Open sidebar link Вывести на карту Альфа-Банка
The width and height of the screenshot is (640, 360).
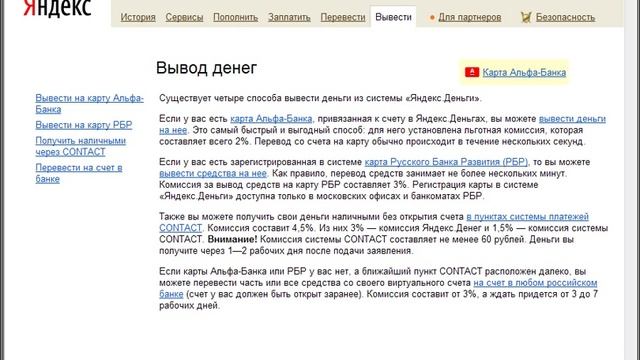[x=89, y=104]
